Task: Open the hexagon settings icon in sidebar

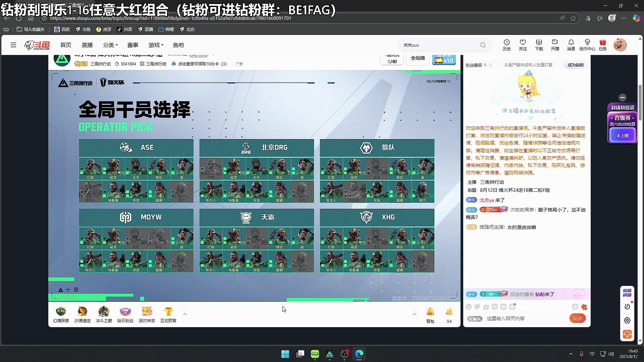Action: coord(627,320)
